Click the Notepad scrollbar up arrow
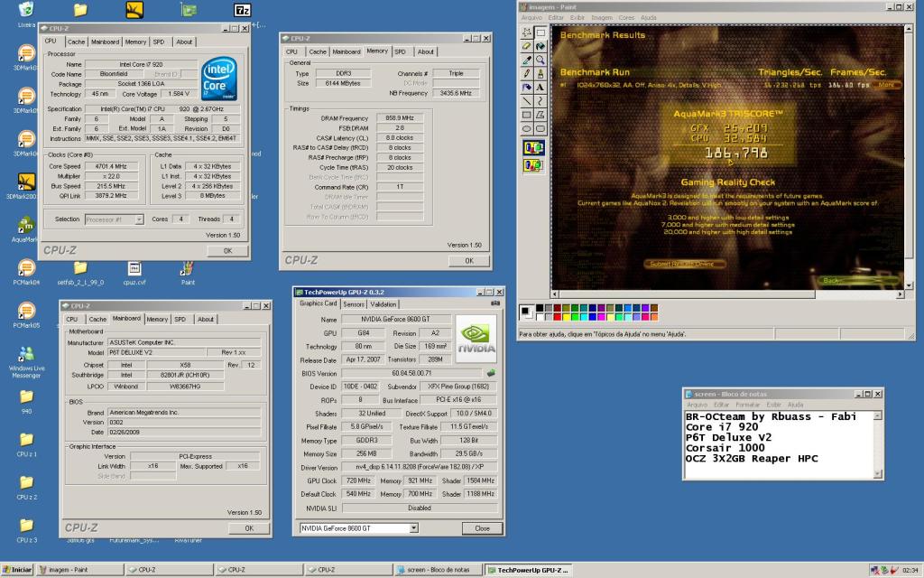924x578 pixels. click(x=877, y=415)
